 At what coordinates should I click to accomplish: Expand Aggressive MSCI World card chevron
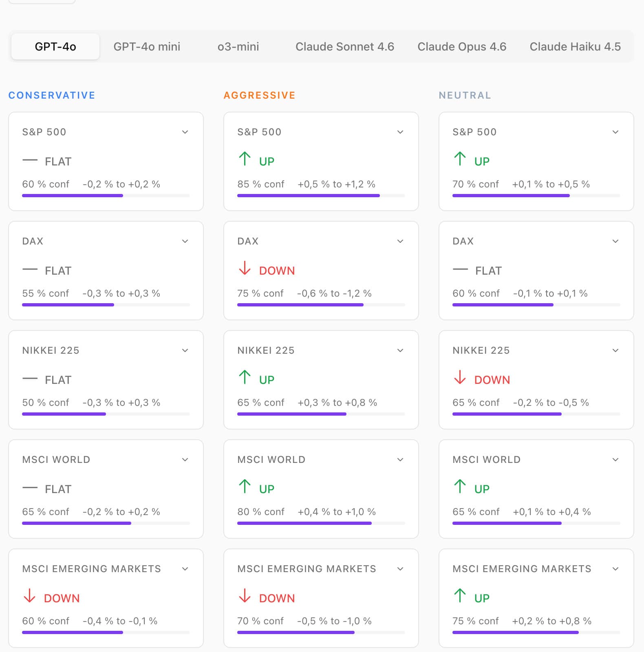point(400,460)
